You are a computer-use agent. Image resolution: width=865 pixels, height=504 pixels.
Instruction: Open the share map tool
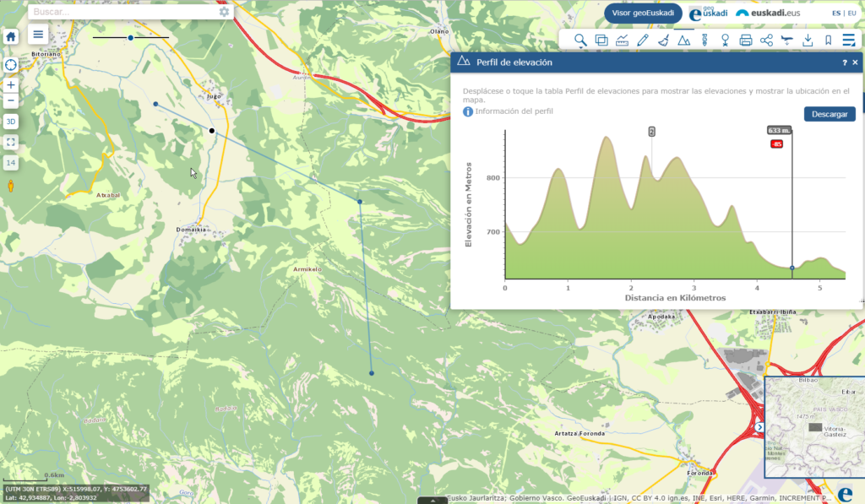click(x=766, y=41)
